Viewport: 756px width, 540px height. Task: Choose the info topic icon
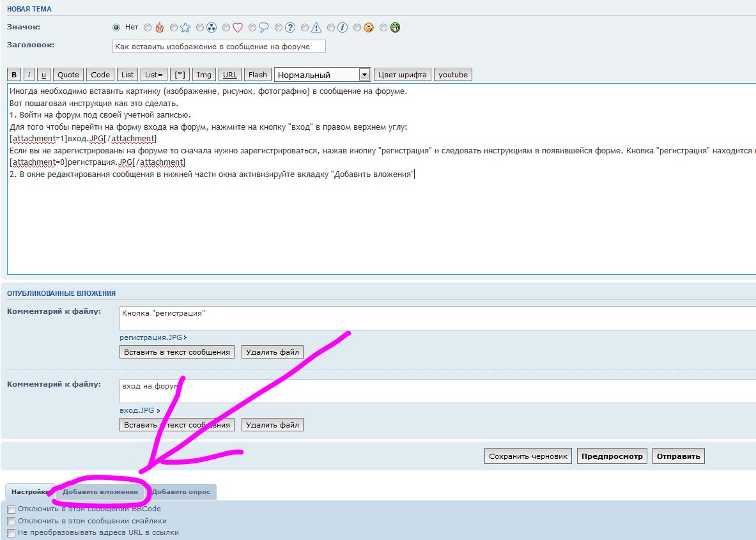click(x=331, y=27)
